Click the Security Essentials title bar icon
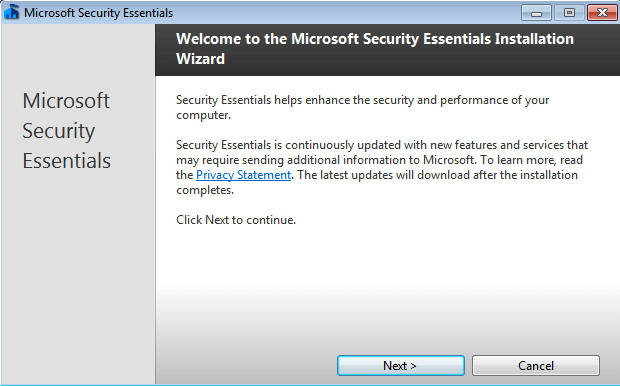The width and height of the screenshot is (620, 386). click(x=12, y=12)
